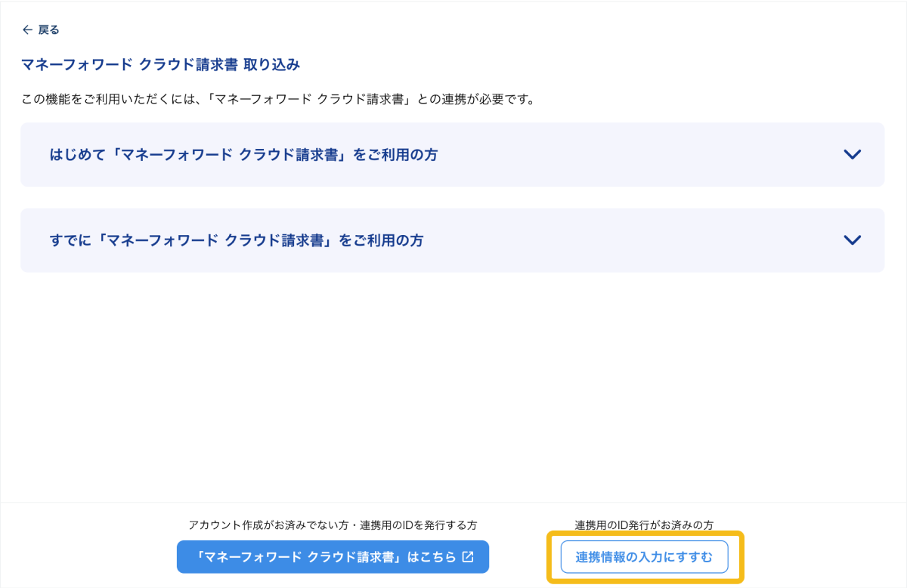Expand the はじめて ご利用の方 chevron
Screen dimensions: 907x588
coord(852,154)
